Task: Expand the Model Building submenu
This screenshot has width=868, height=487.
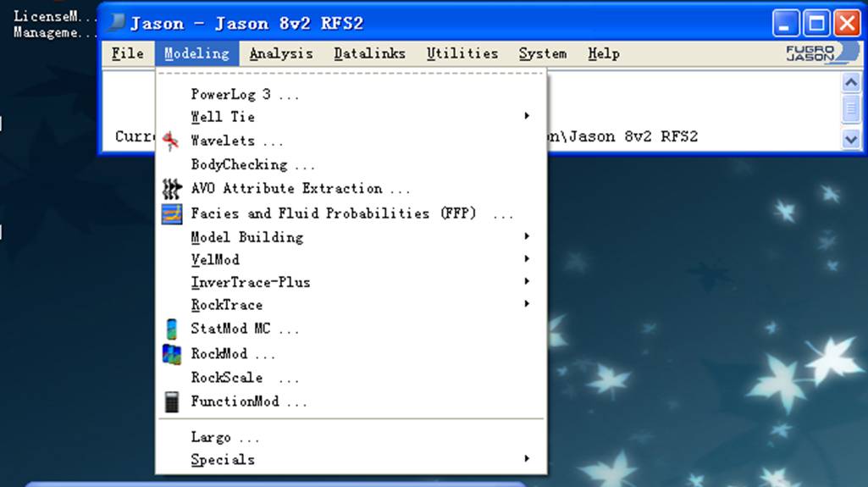Action: [351, 237]
